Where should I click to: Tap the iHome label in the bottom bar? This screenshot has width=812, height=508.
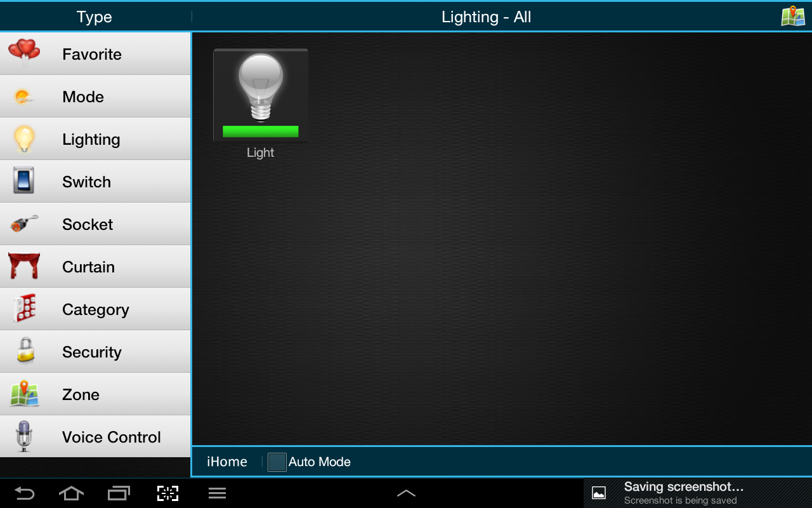coord(227,462)
